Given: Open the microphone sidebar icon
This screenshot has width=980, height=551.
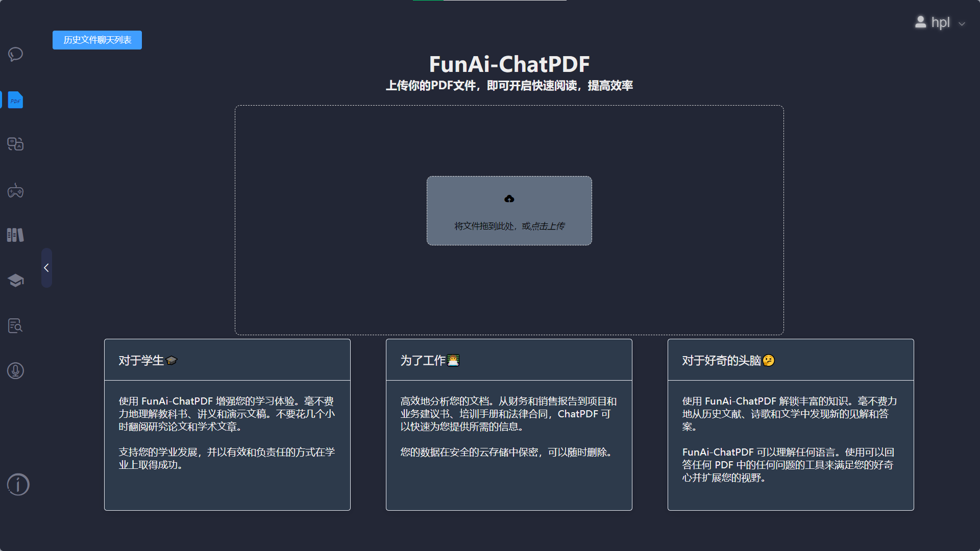Looking at the screenshot, I should [15, 371].
